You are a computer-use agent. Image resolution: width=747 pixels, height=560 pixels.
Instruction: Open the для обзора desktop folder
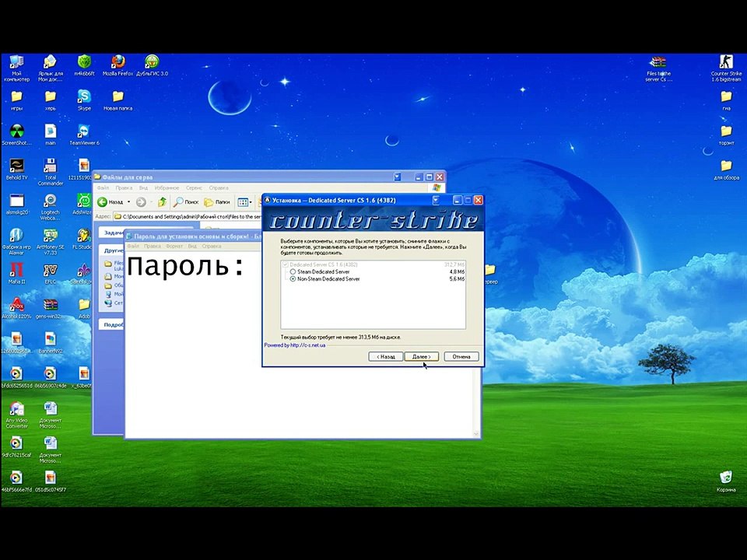tap(726, 170)
